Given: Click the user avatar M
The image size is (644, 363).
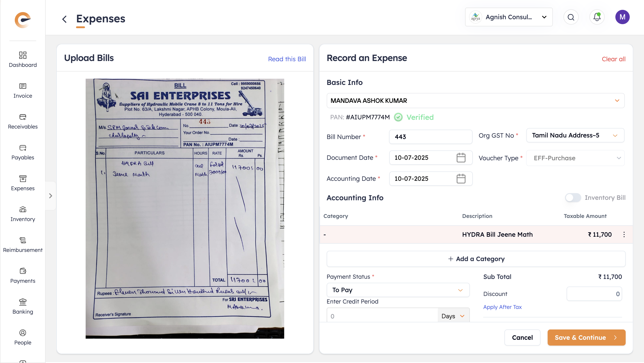Looking at the screenshot, I should 622,17.
